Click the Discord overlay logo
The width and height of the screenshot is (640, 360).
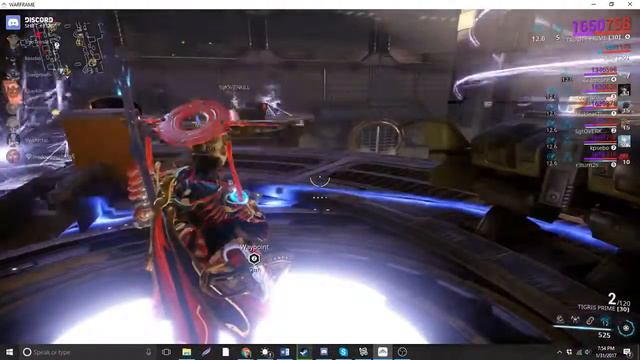(13, 22)
